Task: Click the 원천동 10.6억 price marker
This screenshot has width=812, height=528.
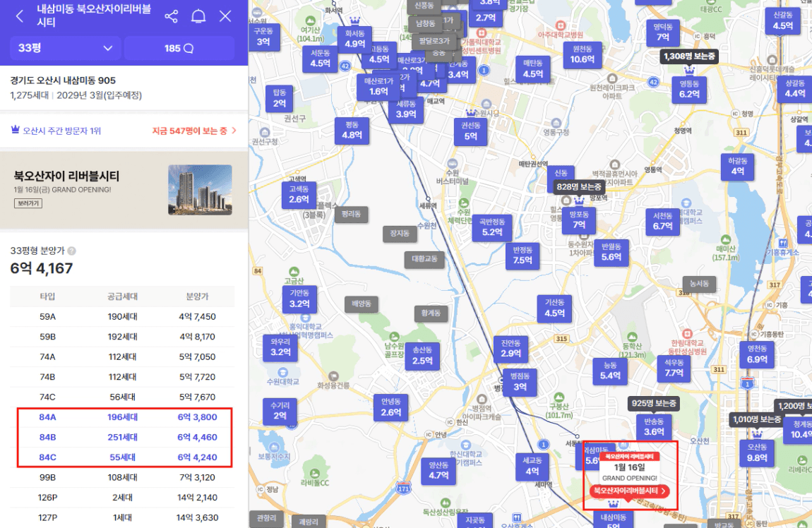Action: click(x=582, y=54)
